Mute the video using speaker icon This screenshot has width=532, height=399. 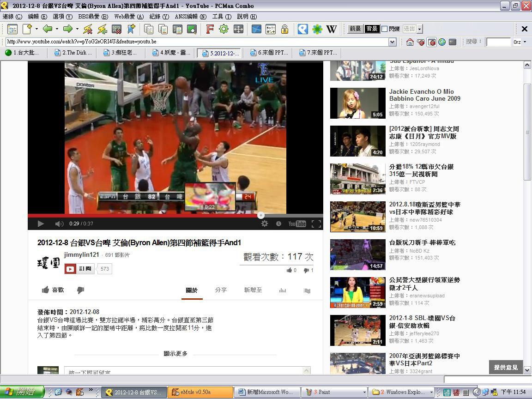click(59, 224)
